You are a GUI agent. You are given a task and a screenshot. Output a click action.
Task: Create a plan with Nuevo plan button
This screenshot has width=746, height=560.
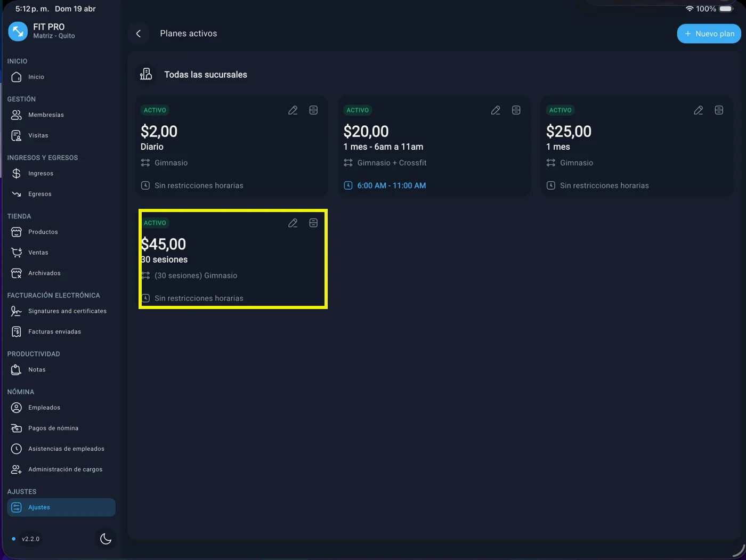point(709,34)
